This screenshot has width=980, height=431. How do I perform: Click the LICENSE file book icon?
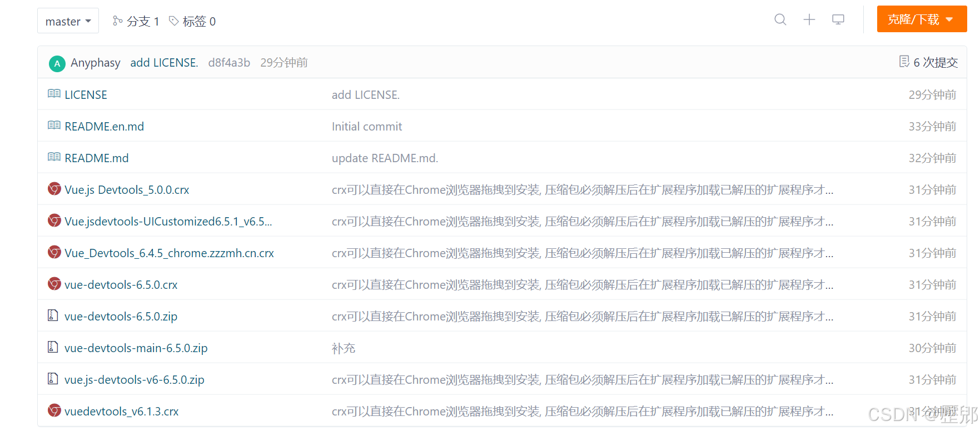click(x=54, y=94)
